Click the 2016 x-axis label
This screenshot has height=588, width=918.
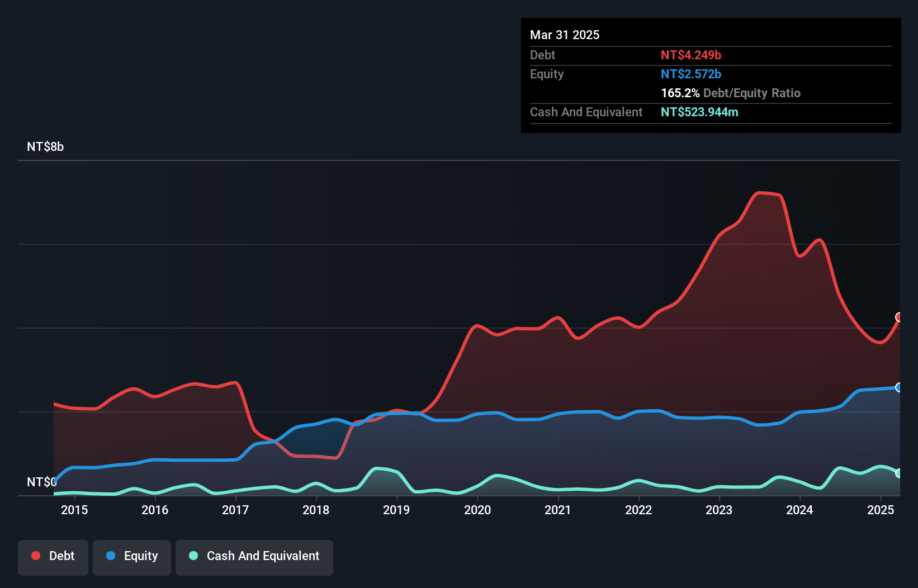pyautogui.click(x=155, y=510)
